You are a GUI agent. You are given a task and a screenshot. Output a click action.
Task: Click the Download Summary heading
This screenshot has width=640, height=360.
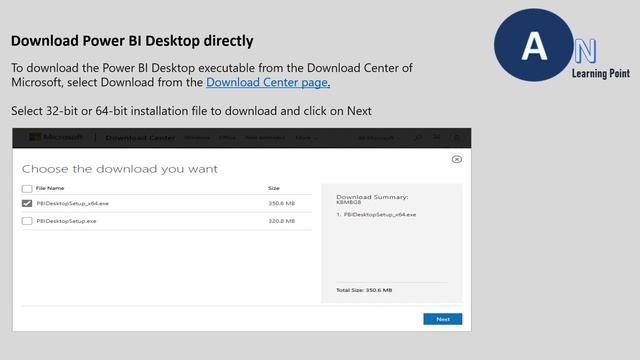point(372,197)
